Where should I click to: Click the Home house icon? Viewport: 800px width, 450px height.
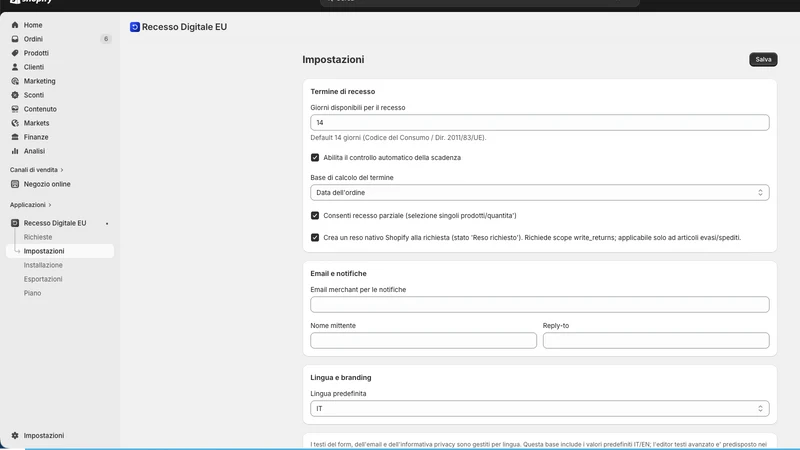pos(15,24)
